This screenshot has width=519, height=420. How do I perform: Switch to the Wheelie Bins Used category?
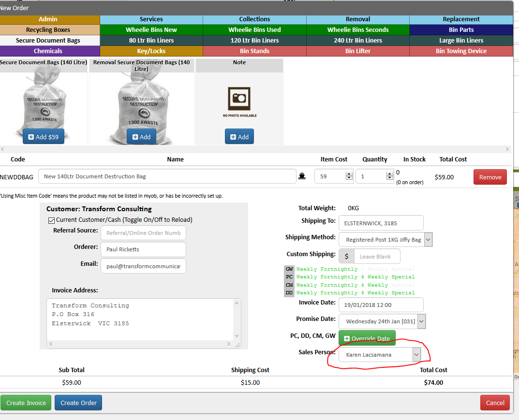pyautogui.click(x=254, y=30)
